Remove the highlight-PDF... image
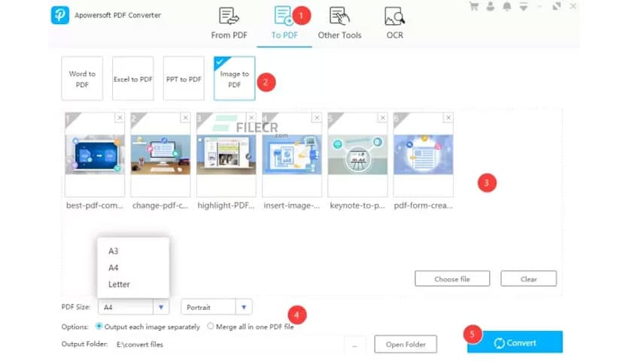Viewport: 629px width, 364px height. point(251,117)
